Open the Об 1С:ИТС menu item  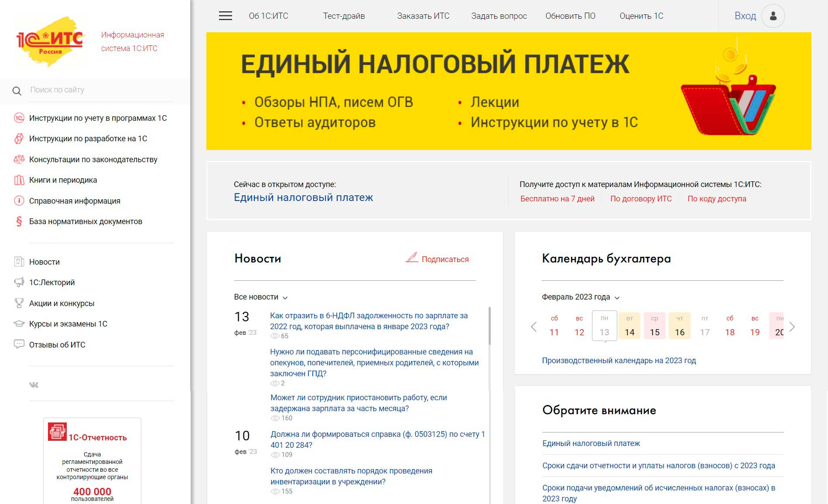point(268,16)
